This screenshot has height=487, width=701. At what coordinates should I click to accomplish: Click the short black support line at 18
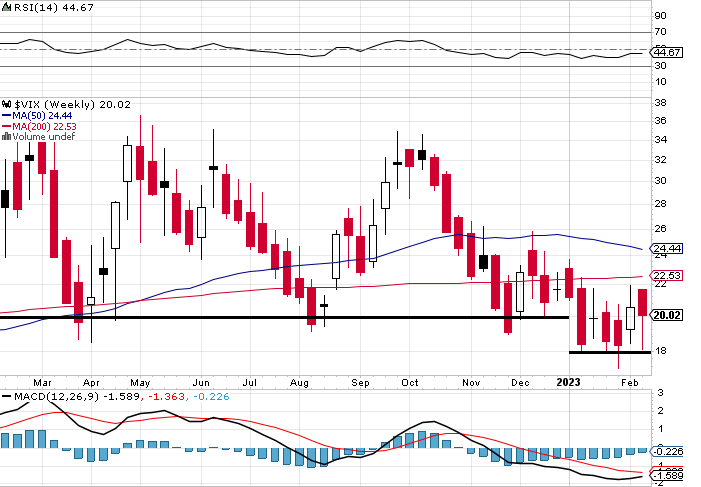(610, 352)
